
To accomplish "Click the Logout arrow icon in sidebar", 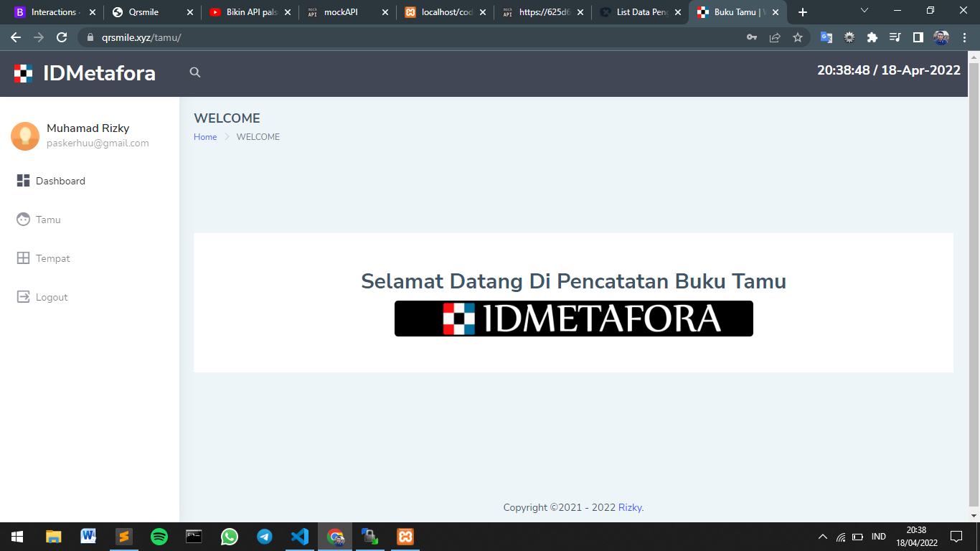I will point(23,297).
